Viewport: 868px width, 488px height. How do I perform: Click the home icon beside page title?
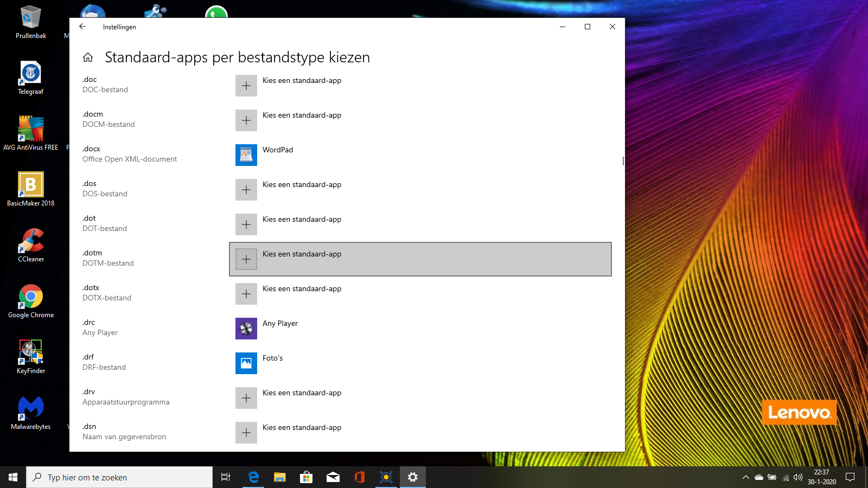88,57
